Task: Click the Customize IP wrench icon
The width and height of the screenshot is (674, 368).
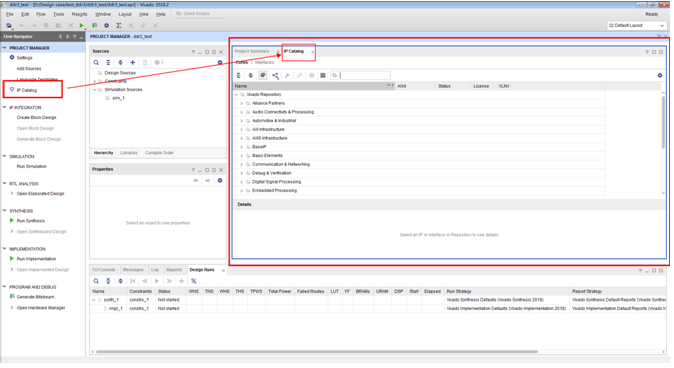Action: click(x=287, y=75)
